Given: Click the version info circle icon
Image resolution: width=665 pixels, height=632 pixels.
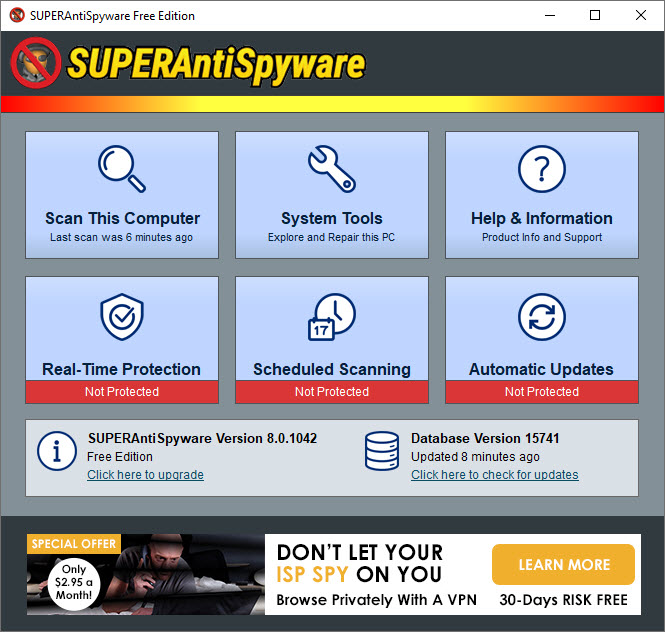Looking at the screenshot, I should [x=57, y=451].
